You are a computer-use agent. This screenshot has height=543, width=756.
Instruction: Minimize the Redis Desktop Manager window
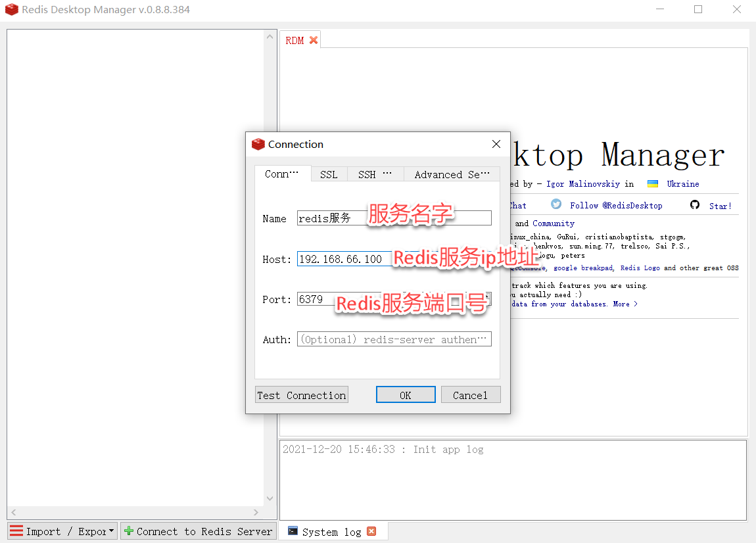tap(660, 9)
